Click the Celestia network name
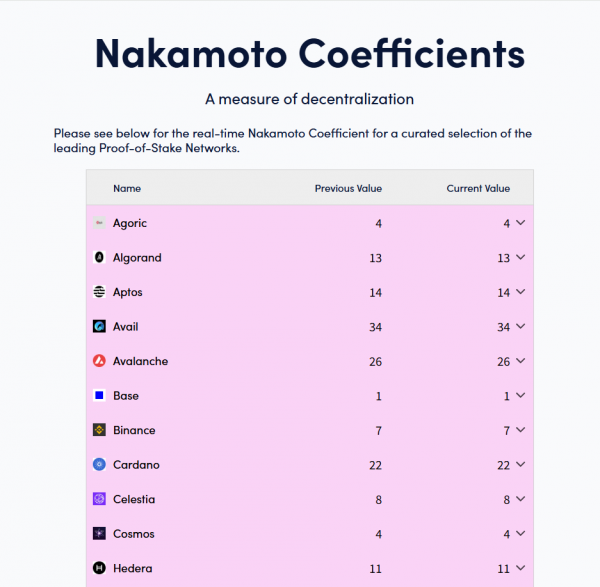 click(x=134, y=499)
